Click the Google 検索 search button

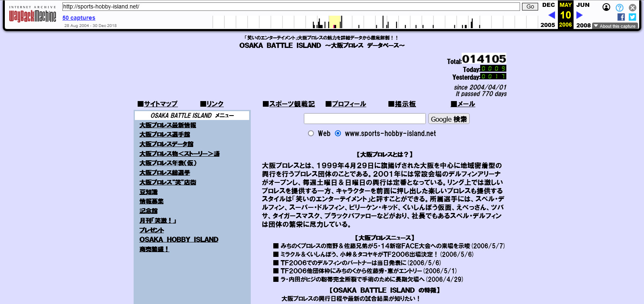[448, 119]
